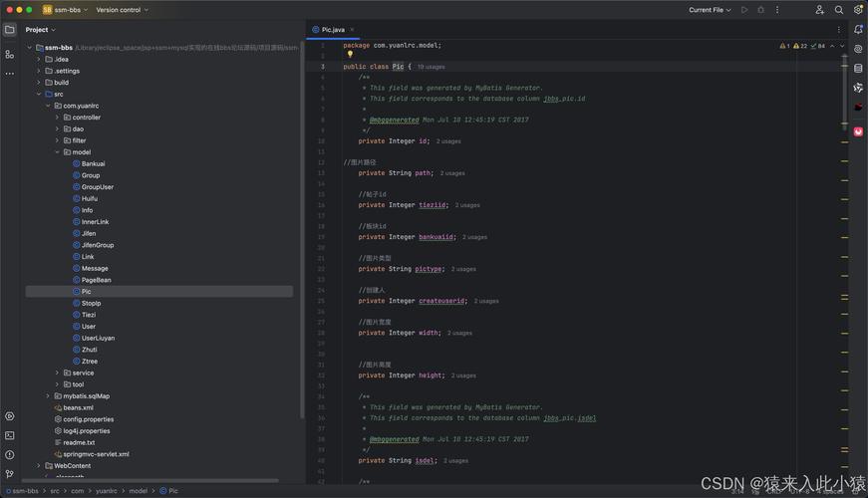Expand the build folder

coord(39,83)
